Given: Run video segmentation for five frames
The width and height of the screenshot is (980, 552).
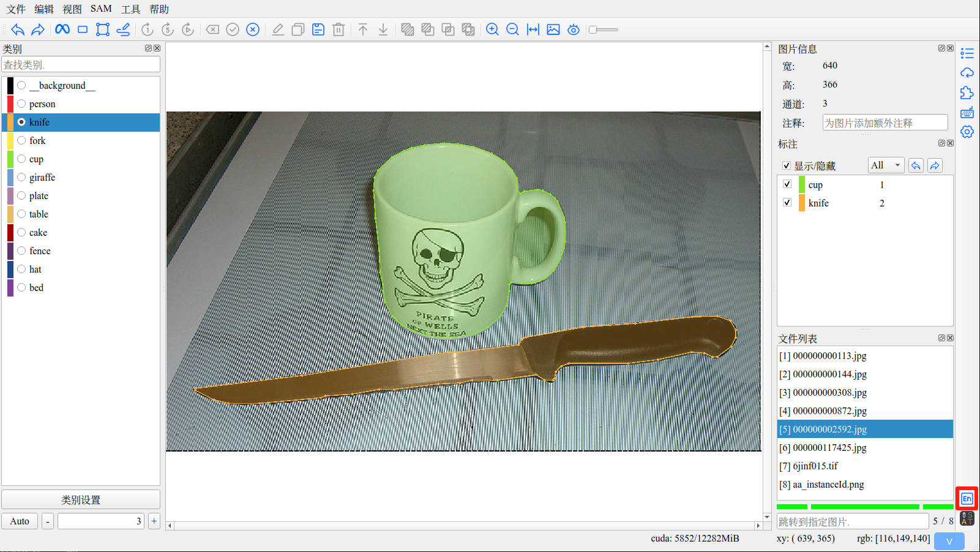Looking at the screenshot, I should pyautogui.click(x=168, y=29).
